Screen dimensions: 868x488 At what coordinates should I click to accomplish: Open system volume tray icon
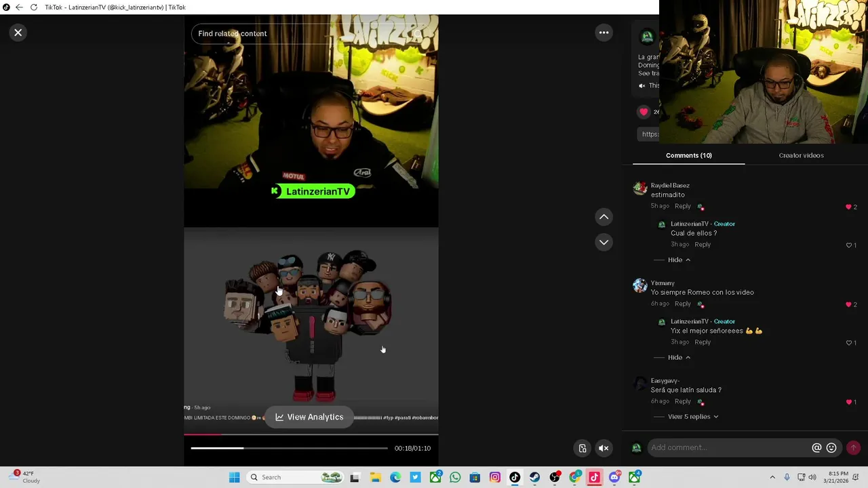[x=812, y=477]
